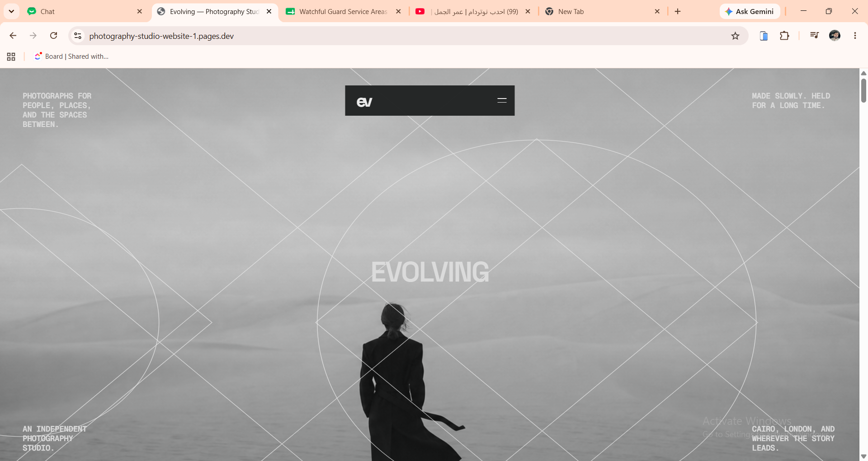
Task: Switch to the YouTube tab
Action: click(x=473, y=11)
